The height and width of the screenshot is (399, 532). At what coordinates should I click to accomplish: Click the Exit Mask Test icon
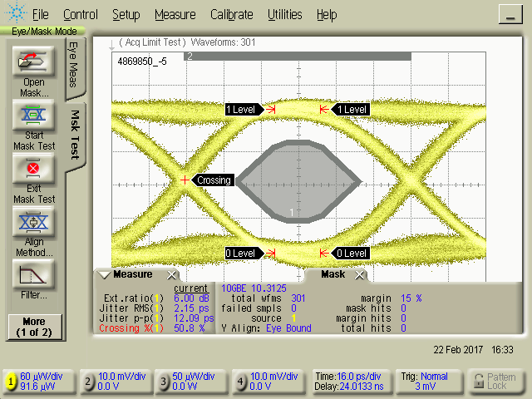pyautogui.click(x=33, y=170)
